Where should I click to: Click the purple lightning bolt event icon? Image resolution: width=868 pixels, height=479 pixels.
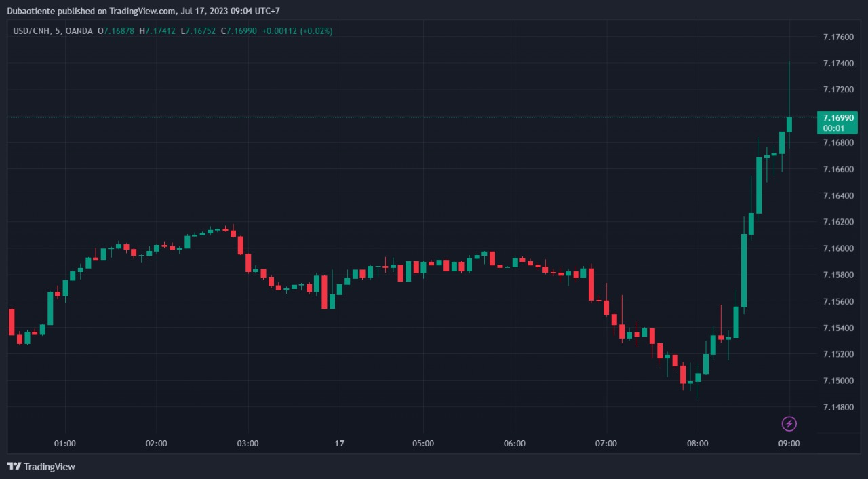click(x=789, y=424)
